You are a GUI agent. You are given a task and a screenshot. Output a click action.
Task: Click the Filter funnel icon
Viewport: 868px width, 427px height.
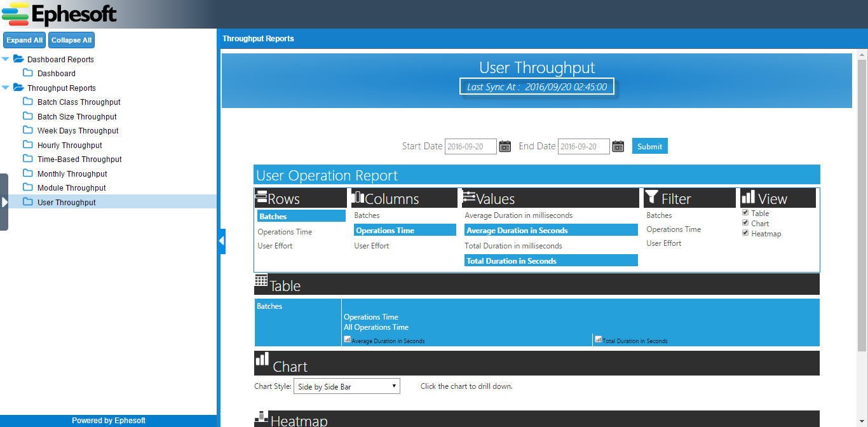pyautogui.click(x=651, y=196)
